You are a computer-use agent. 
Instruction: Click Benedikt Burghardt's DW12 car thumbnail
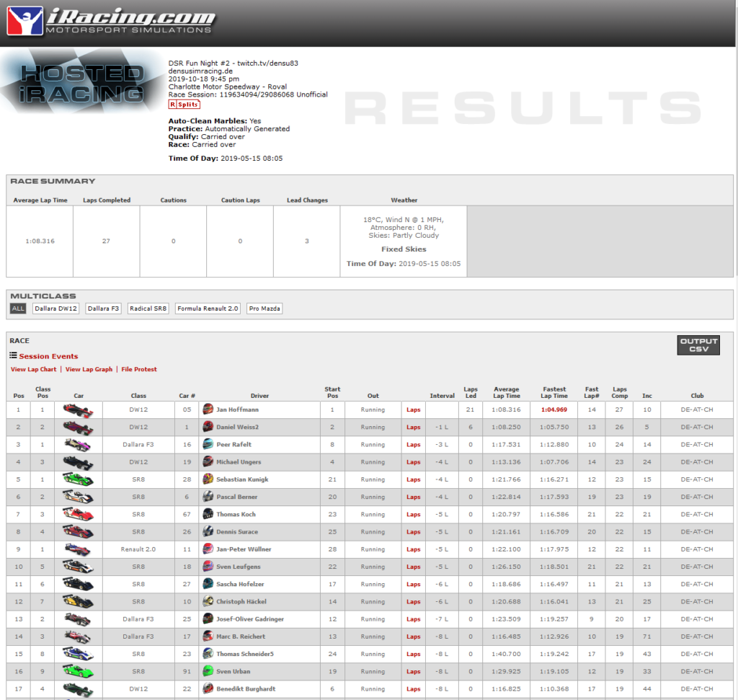[x=78, y=689]
